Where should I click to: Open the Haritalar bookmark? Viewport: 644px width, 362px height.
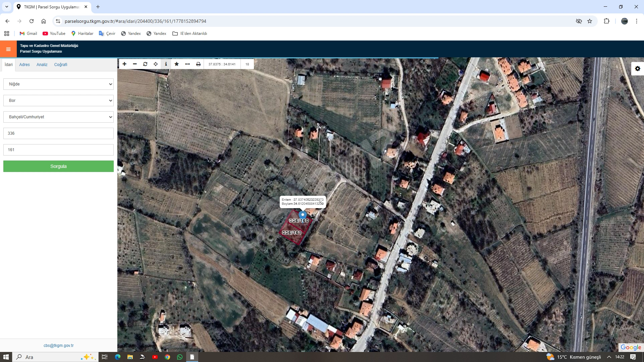tap(82, 34)
